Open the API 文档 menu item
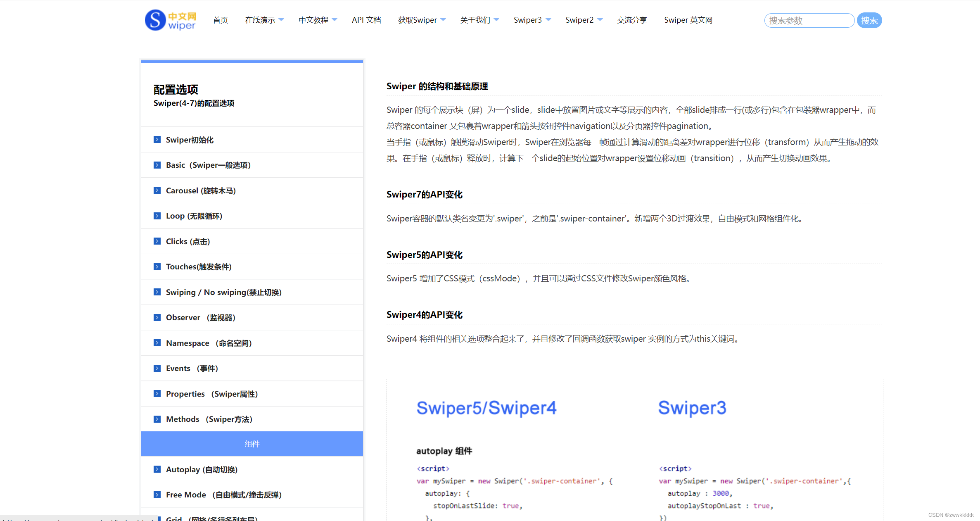980x521 pixels. coord(366,20)
